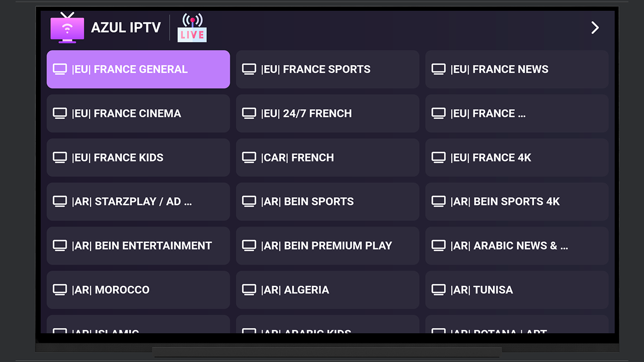Click the monitor icon on |EU| FRANCE GENERAL
This screenshot has width=644, height=362.
click(60, 69)
